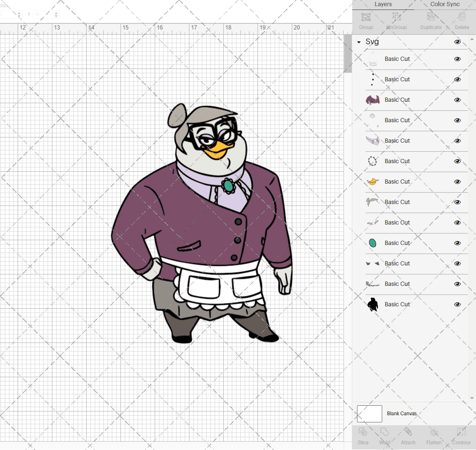Click the UnGroup icon
Image resolution: width=476 pixels, height=450 pixels.
click(397, 17)
